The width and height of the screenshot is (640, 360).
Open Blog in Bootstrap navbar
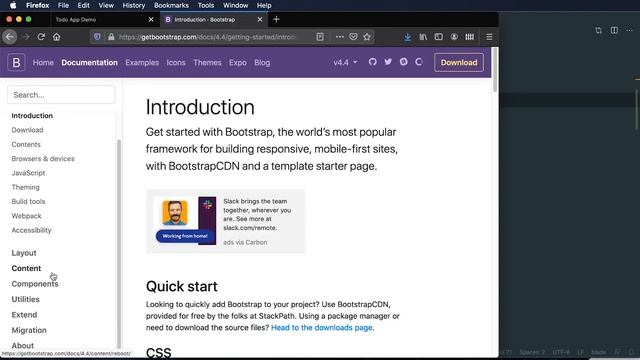click(262, 62)
